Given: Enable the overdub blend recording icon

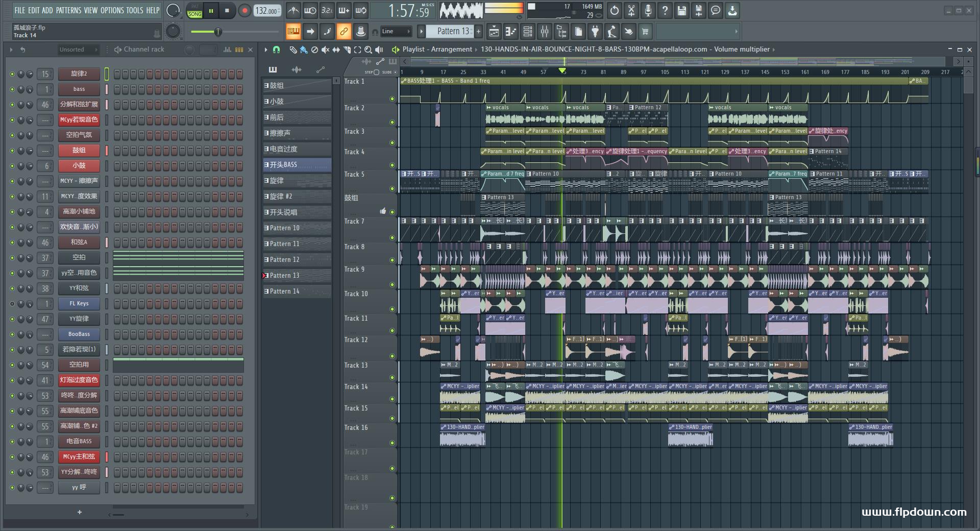Looking at the screenshot, I should (x=344, y=10).
